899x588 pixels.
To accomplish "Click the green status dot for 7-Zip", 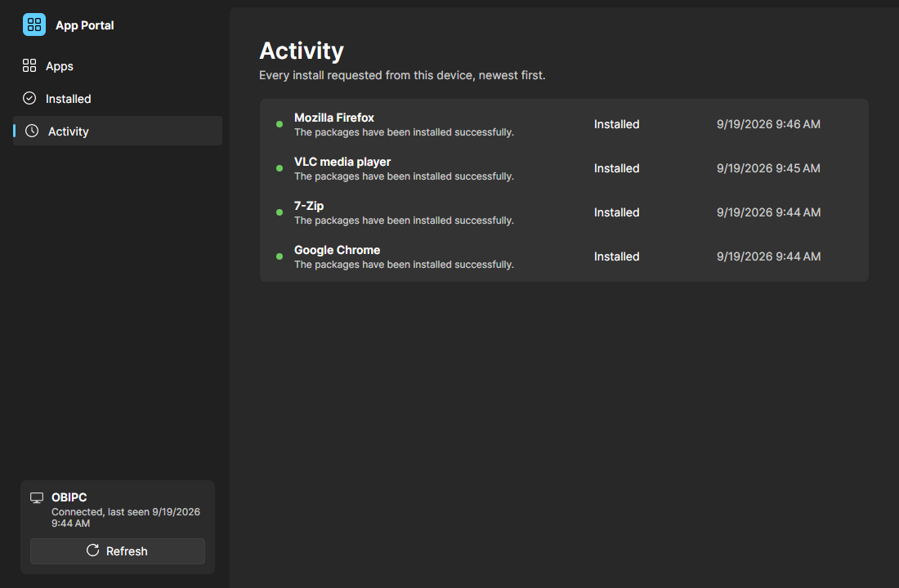I will (280, 212).
